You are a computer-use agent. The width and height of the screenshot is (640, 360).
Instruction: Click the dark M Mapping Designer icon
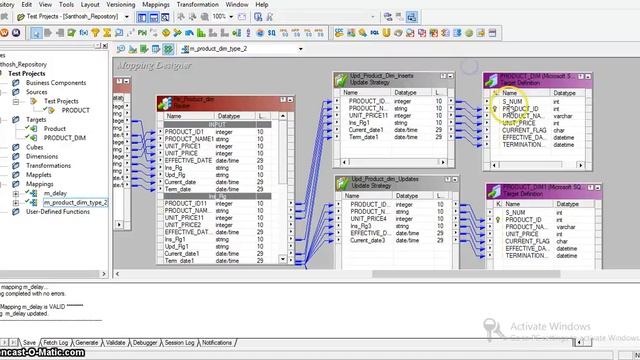pyautogui.click(x=16, y=33)
